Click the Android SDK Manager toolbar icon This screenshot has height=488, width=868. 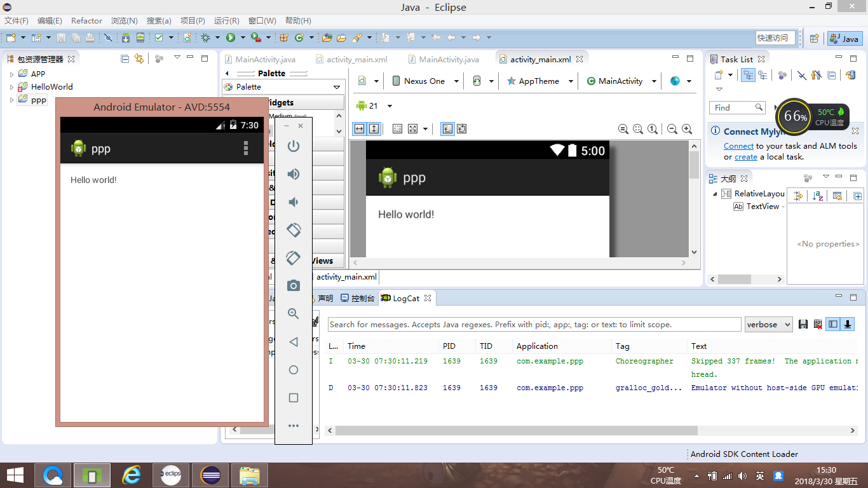(126, 38)
